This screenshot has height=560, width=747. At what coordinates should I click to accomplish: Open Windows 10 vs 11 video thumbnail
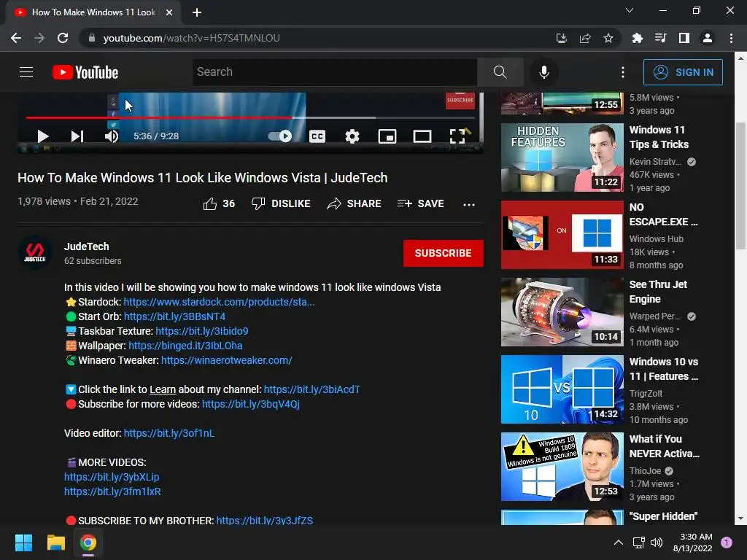[562, 389]
